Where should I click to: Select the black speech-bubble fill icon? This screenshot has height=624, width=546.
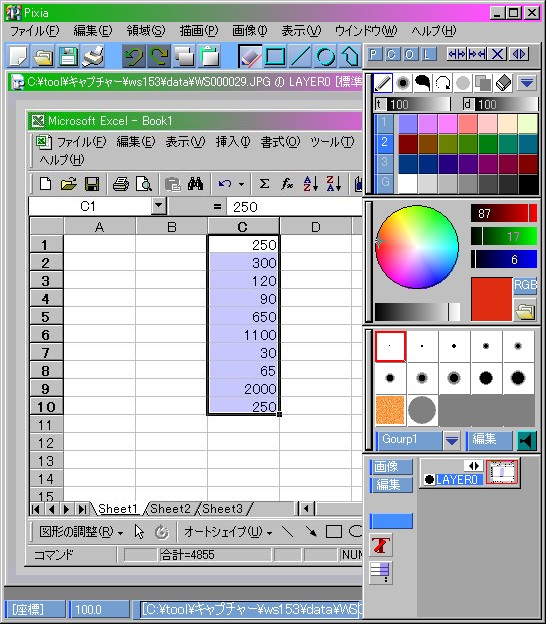click(423, 83)
